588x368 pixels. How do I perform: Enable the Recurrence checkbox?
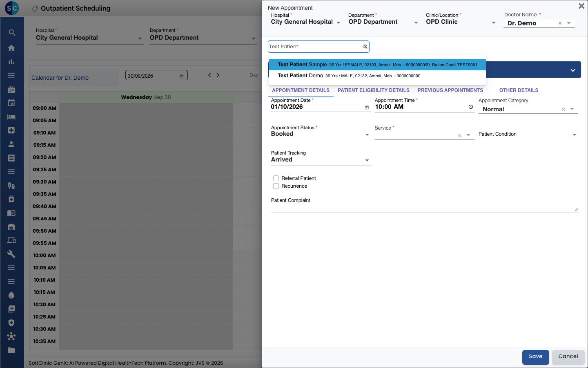pyautogui.click(x=276, y=186)
